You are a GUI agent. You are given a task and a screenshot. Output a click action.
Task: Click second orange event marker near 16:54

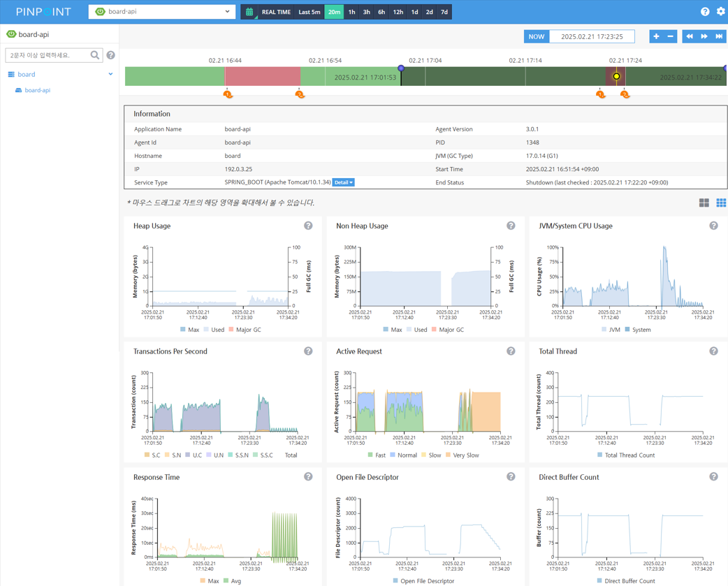click(300, 94)
